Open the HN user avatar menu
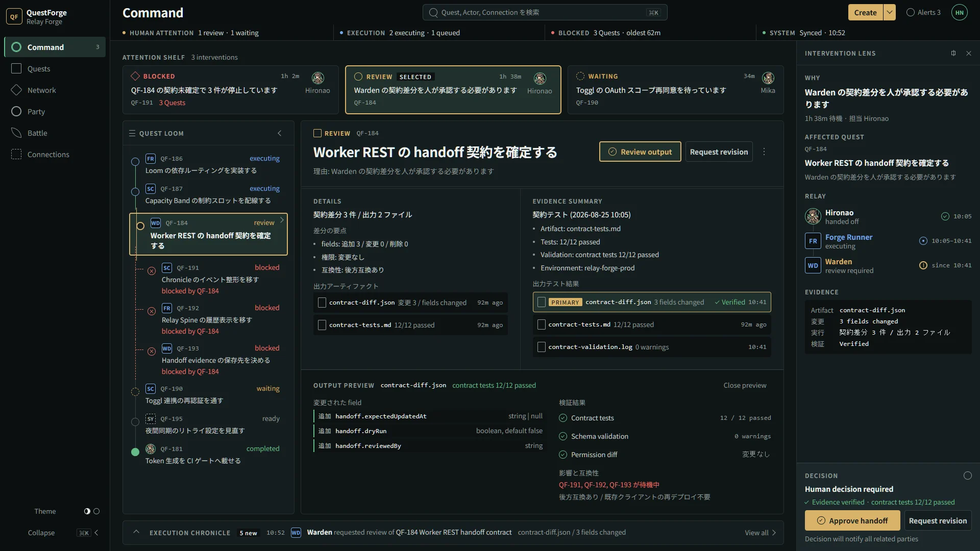The height and width of the screenshot is (551, 980). pyautogui.click(x=959, y=12)
